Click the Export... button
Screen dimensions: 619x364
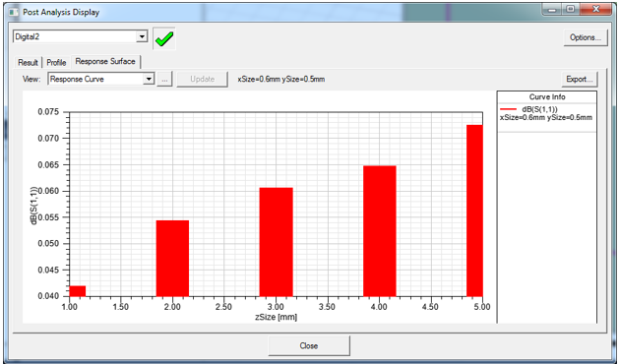580,79
